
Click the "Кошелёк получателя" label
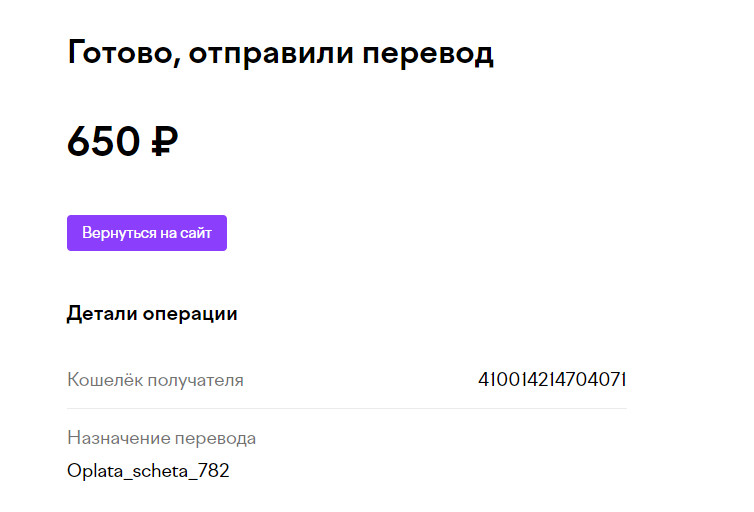[155, 380]
